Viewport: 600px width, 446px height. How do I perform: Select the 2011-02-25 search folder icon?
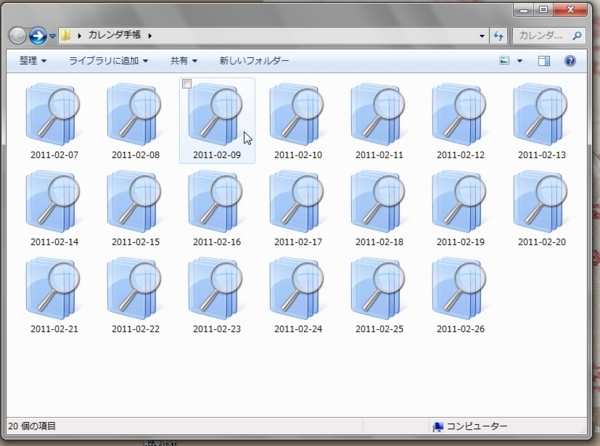(378, 288)
